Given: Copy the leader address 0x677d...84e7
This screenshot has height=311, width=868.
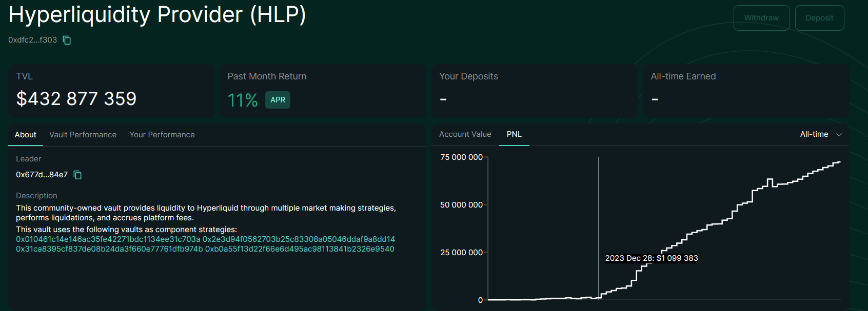Looking at the screenshot, I should click(x=77, y=175).
